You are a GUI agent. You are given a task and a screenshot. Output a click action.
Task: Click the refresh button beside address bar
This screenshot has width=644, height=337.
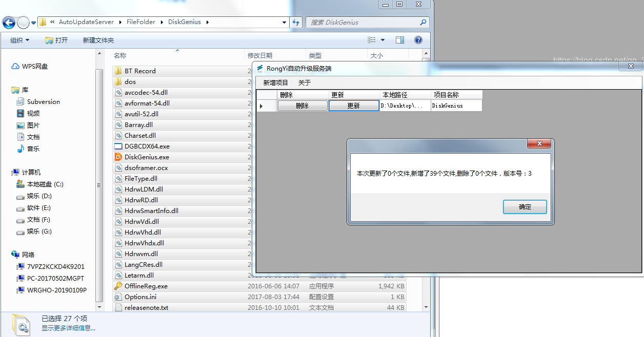pos(296,22)
